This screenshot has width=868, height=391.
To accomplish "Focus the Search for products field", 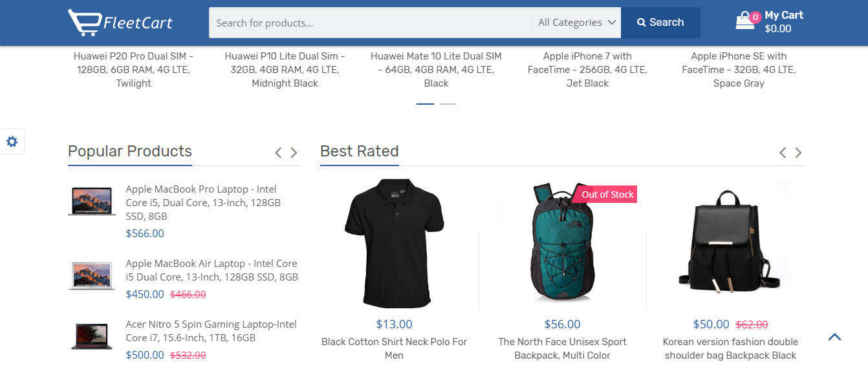I will coord(370,23).
